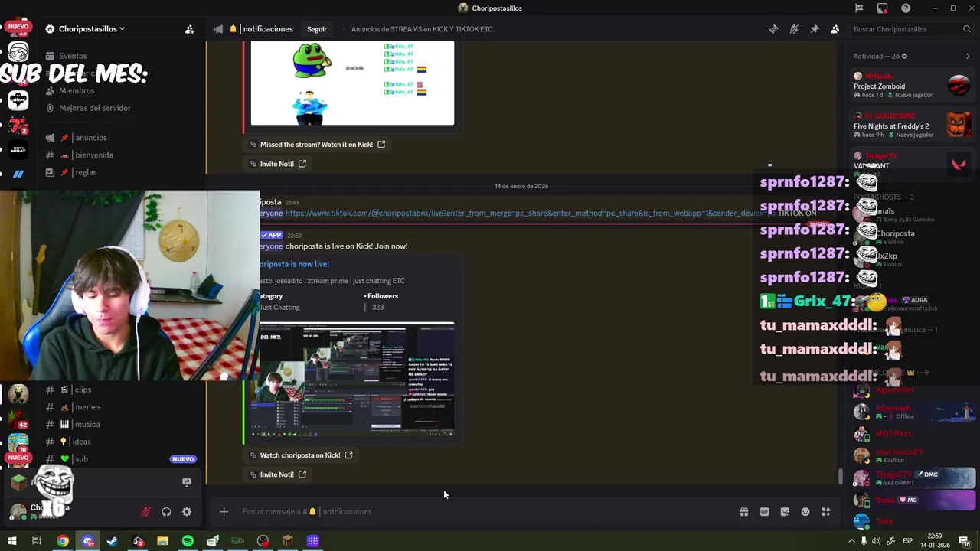Image resolution: width=980 pixels, height=551 pixels.
Task: Open the frog meme image attachment
Action: point(352,83)
